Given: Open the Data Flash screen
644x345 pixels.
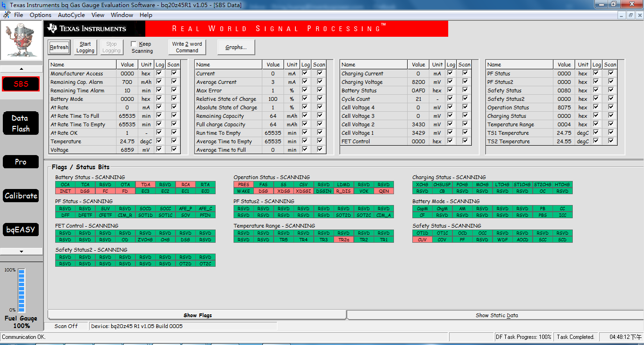Looking at the screenshot, I should point(21,123).
